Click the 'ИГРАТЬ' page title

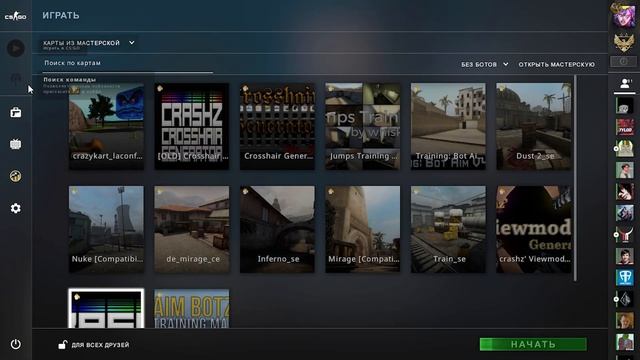tap(61, 16)
